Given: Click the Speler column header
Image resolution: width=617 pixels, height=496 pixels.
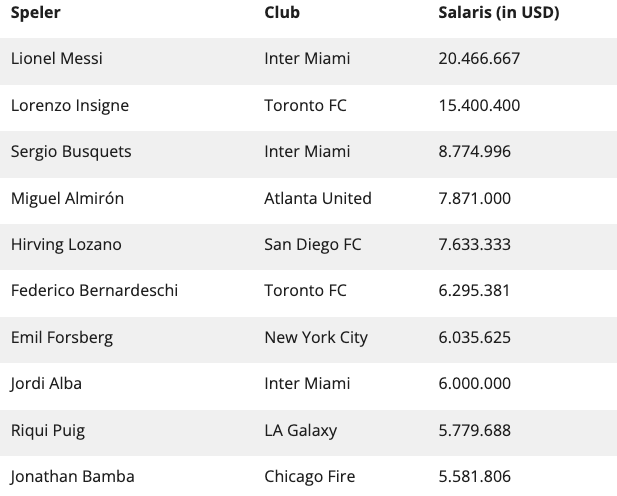Looking at the screenshot, I should click(35, 13).
